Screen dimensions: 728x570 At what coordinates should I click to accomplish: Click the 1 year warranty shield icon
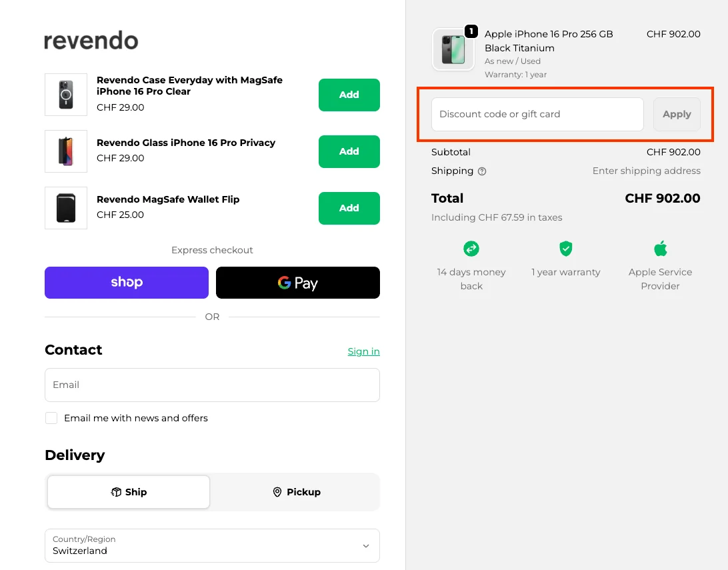coord(566,248)
